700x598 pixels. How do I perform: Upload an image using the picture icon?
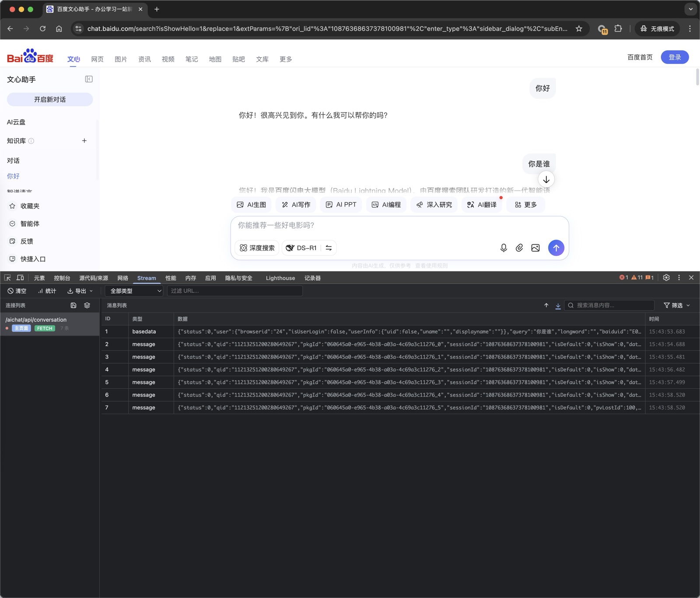click(535, 248)
